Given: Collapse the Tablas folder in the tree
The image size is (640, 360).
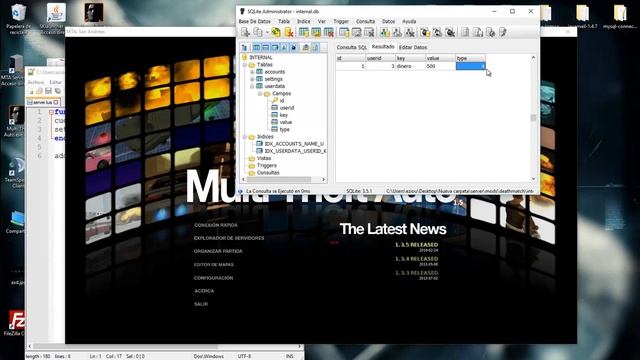Looking at the screenshot, I should pos(245,64).
